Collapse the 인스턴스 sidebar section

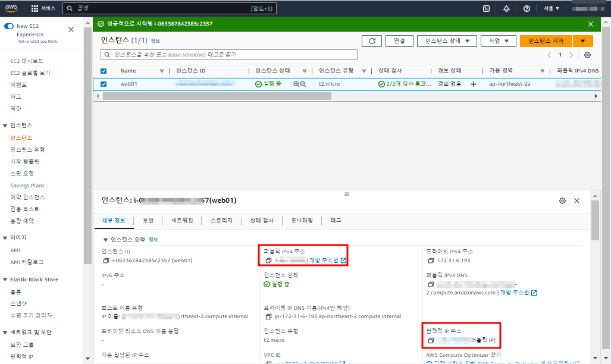(x=5, y=125)
